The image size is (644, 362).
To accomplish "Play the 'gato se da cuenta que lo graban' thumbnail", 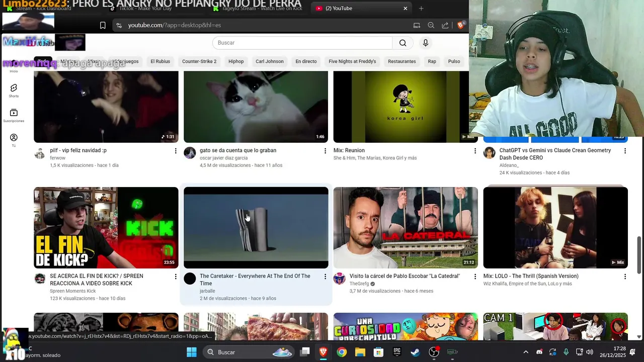I will 256,107.
